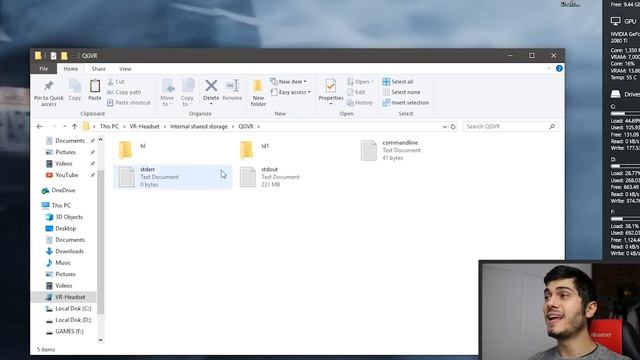
Task: Click Open in the ribbon
Action: pyautogui.click(x=359, y=82)
